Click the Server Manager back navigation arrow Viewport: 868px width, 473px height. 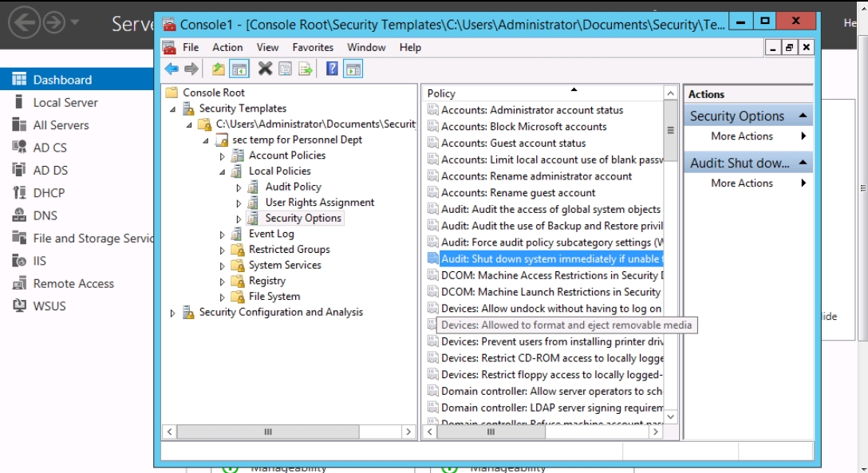point(25,22)
